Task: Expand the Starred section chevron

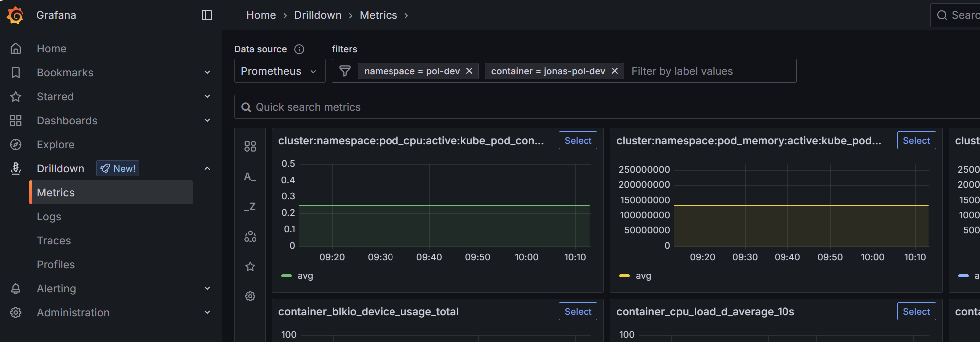Action: tap(207, 97)
